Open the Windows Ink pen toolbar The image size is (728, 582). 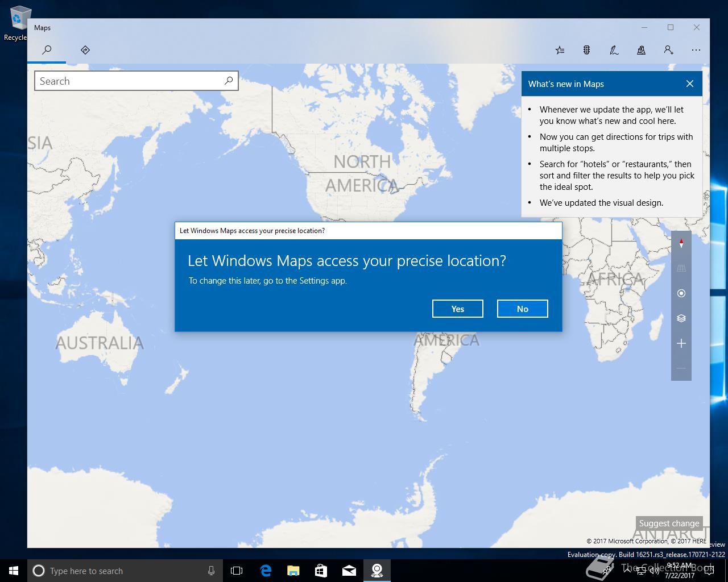[614, 50]
